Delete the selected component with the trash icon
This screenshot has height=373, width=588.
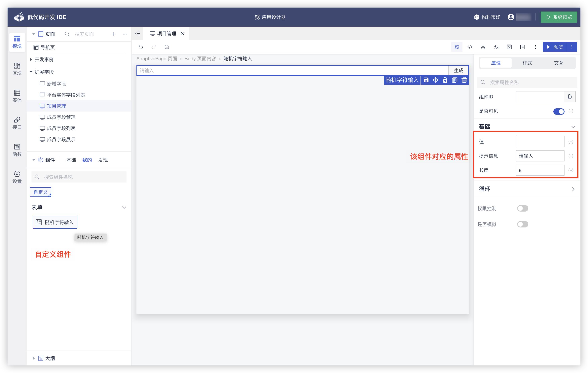click(x=464, y=80)
